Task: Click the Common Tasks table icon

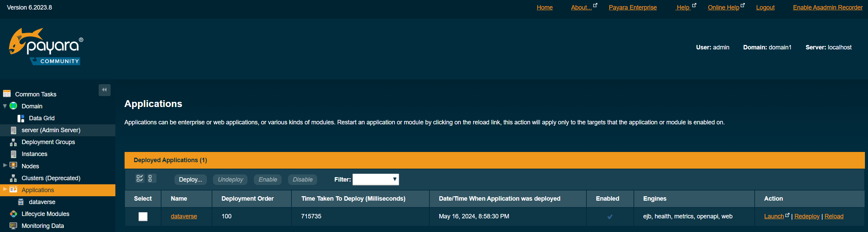Action: click(x=7, y=94)
